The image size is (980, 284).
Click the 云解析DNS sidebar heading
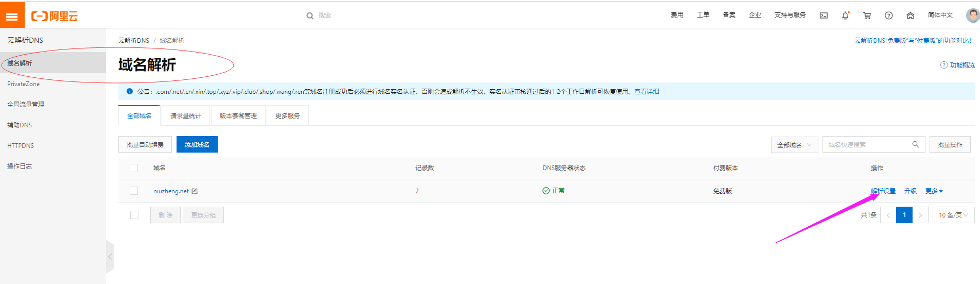[x=25, y=40]
